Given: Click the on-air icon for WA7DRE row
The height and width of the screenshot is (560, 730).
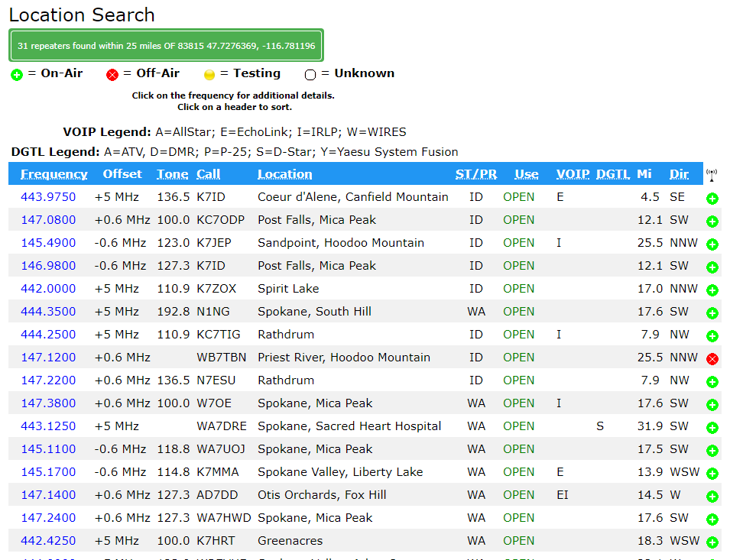Looking at the screenshot, I should [x=712, y=428].
